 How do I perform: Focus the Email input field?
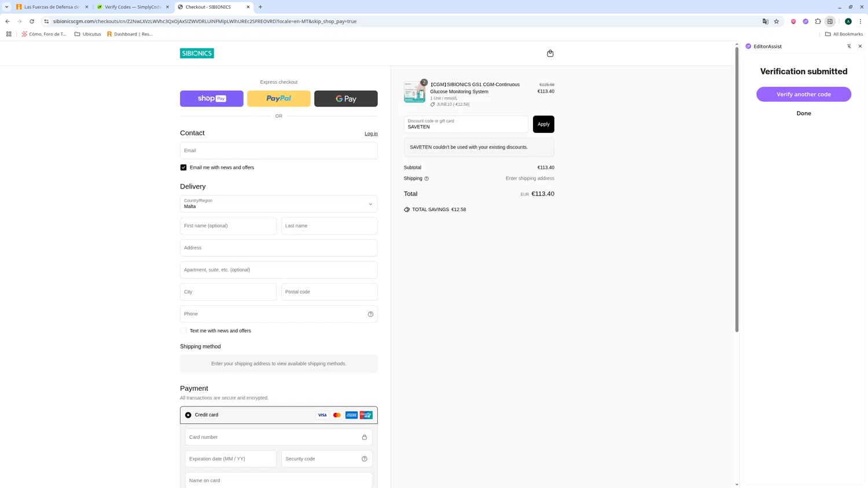[x=278, y=150]
